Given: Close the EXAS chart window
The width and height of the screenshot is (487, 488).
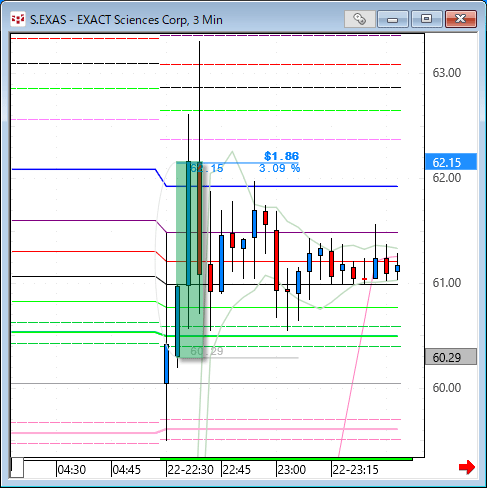Looking at the screenshot, I should tap(461, 19).
